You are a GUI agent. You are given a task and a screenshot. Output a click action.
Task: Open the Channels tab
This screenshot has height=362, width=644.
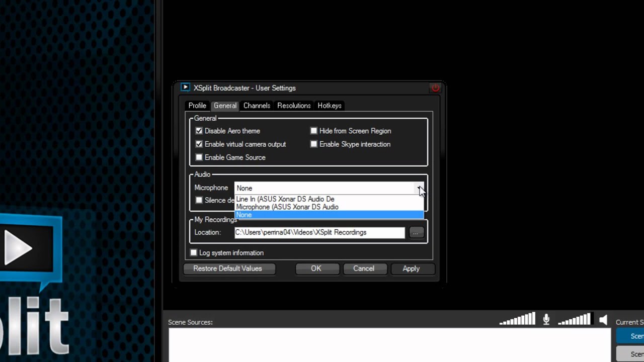tap(257, 106)
